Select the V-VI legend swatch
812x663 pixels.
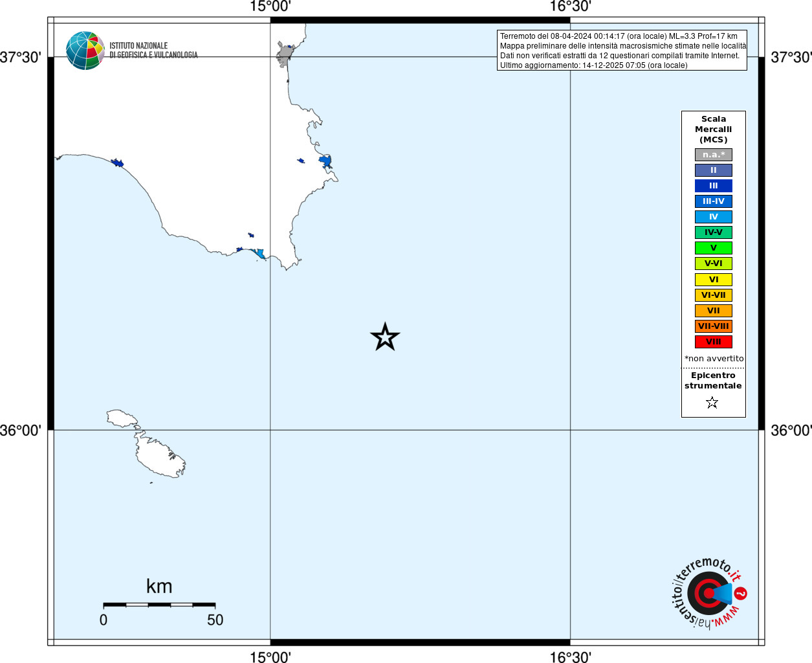point(714,264)
